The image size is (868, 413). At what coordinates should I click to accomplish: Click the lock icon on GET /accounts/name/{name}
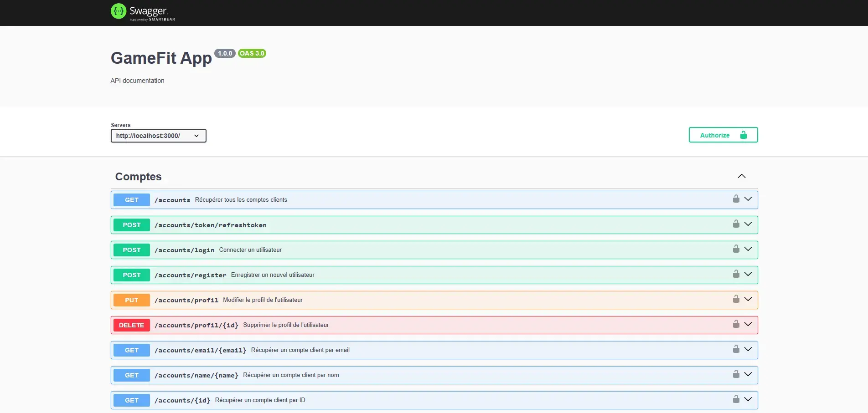click(x=736, y=374)
